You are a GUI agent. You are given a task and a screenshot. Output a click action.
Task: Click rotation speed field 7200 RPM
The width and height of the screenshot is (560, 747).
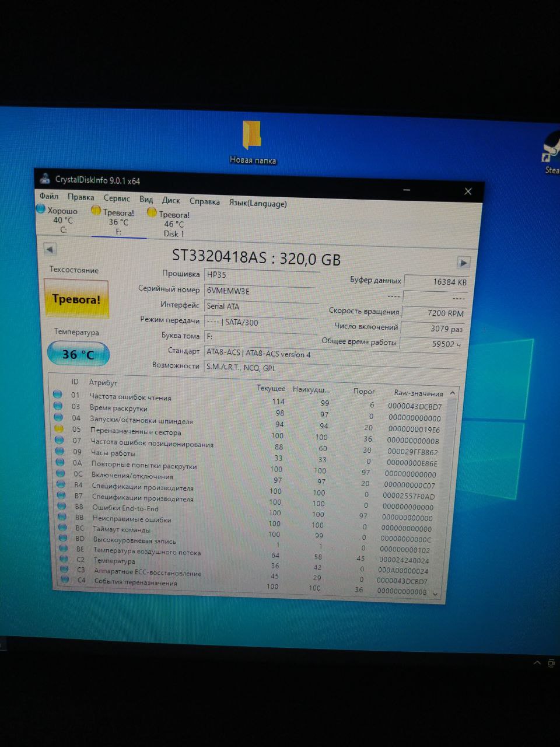pyautogui.click(x=435, y=313)
